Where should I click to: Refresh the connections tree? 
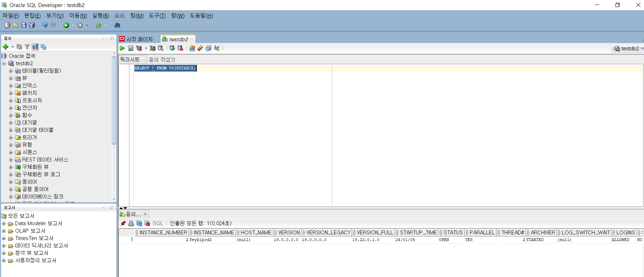[19, 47]
